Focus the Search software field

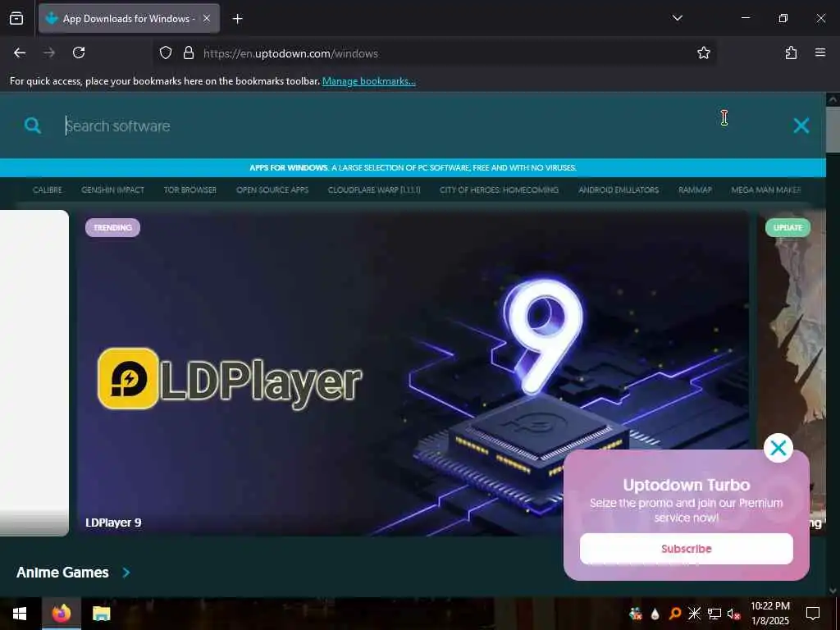(418, 126)
